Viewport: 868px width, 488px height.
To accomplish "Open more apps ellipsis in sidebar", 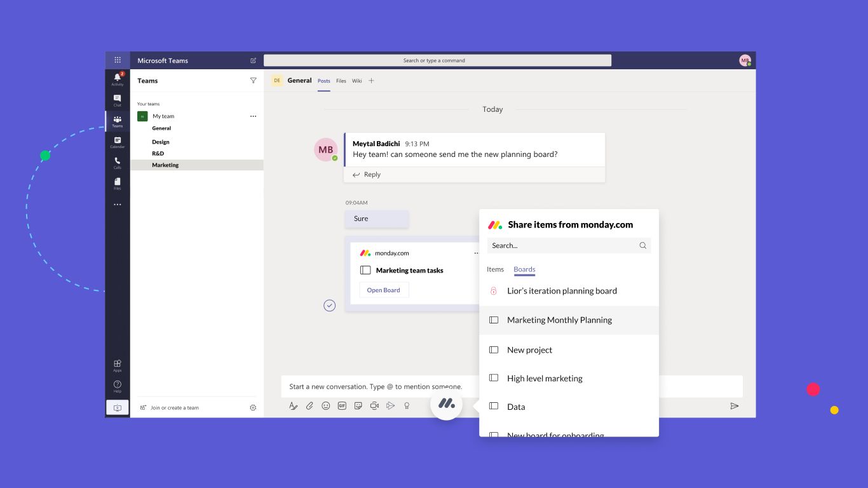I will pos(118,205).
